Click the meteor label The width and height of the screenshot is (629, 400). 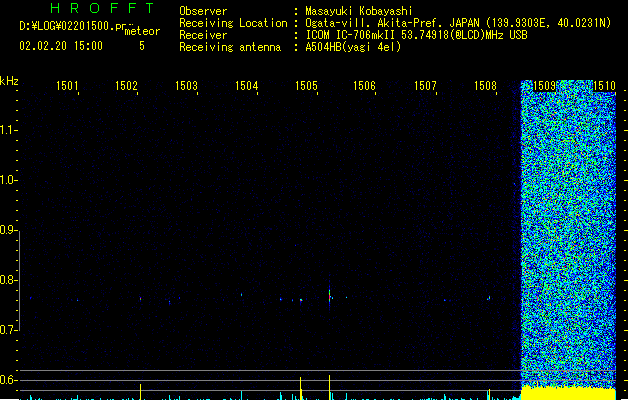tap(142, 31)
